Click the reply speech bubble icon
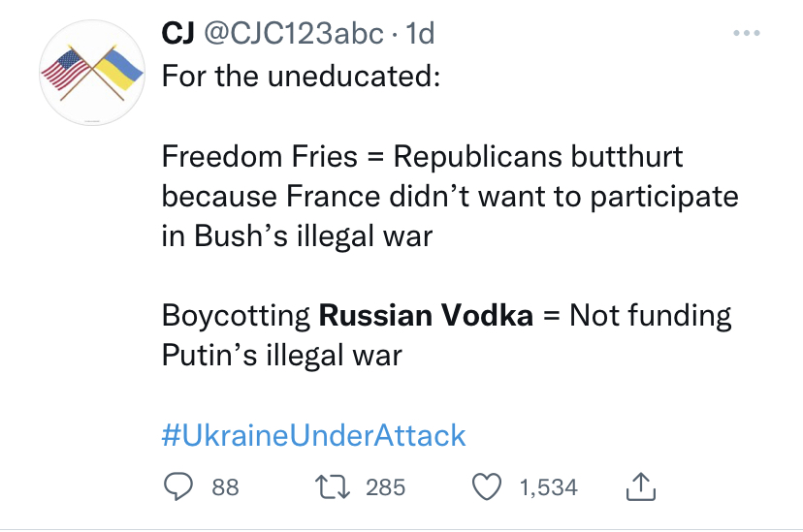803x532 pixels. [x=177, y=487]
